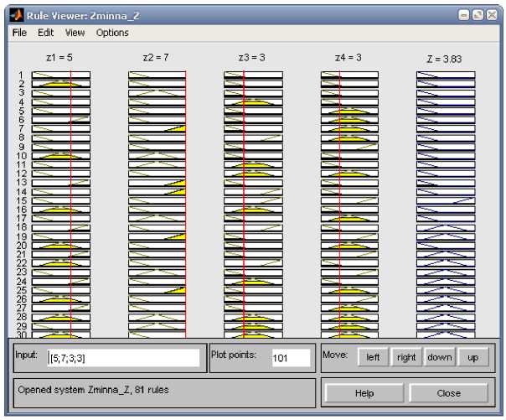Click the Plot points field
Viewport: 506px width, 420px height.
coord(290,358)
